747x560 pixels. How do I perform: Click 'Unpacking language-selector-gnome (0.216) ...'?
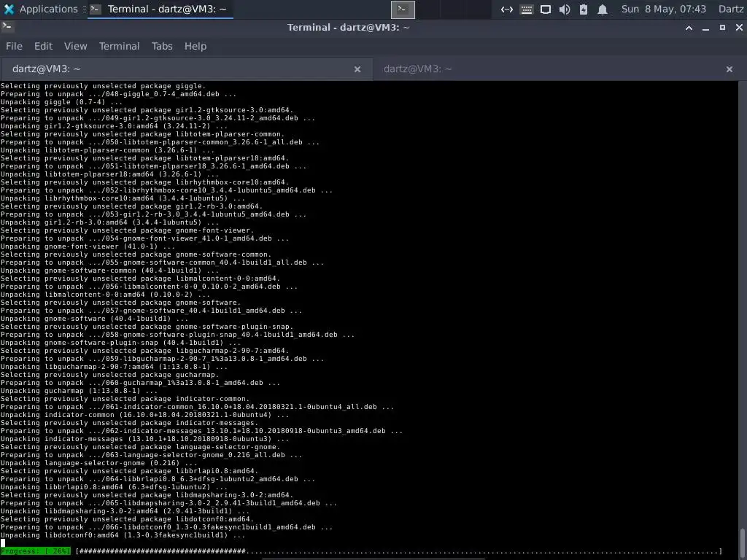[98, 463]
